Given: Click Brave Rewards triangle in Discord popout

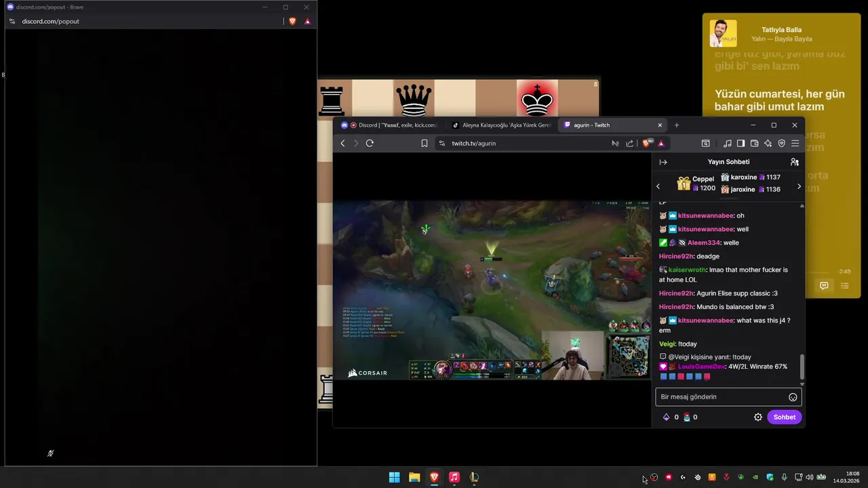Looking at the screenshot, I should [x=307, y=21].
